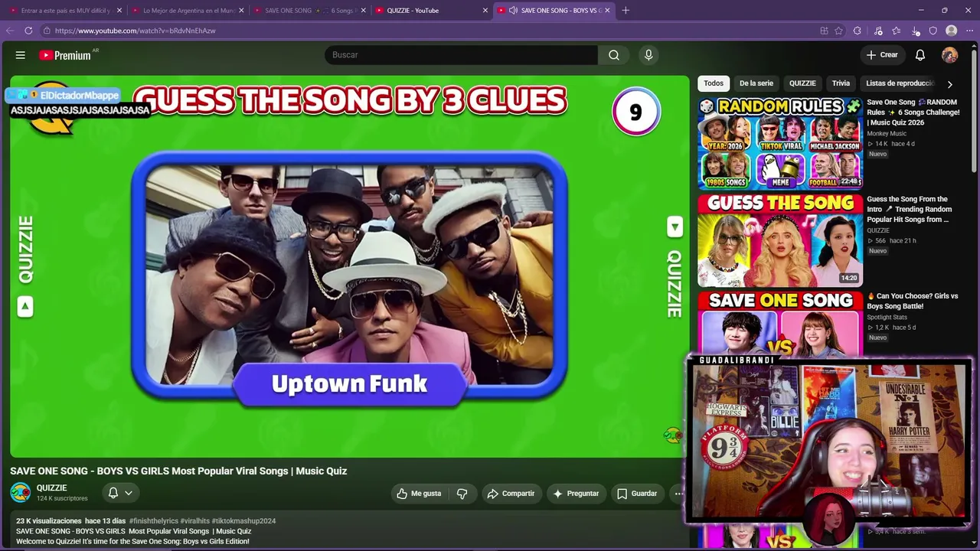The height and width of the screenshot is (551, 980).
Task: Switch to 'SAVE ONE SONG 6 Songs' tab
Action: [x=309, y=11]
